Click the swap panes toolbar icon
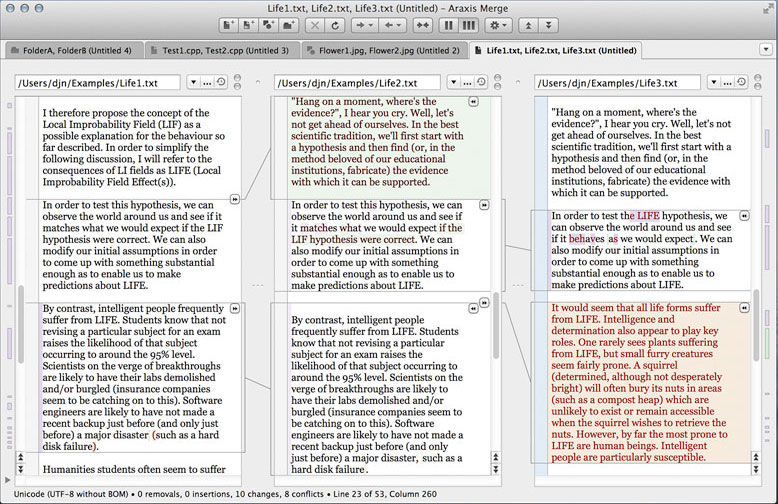This screenshot has height=504, width=778. point(423,23)
